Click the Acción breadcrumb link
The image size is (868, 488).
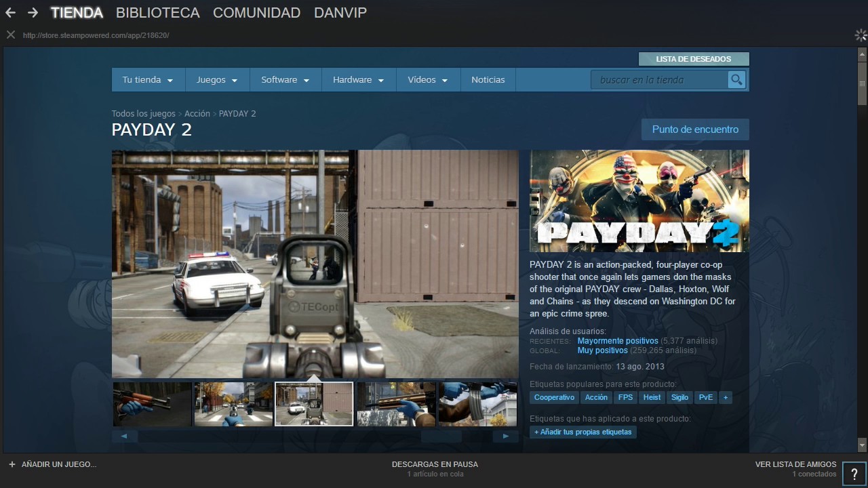(197, 114)
